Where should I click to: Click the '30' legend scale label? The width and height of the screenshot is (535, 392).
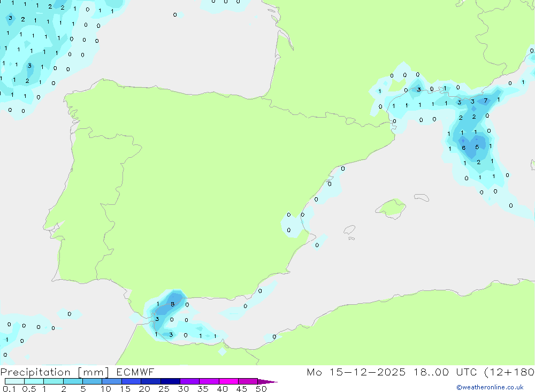(x=184, y=389)
